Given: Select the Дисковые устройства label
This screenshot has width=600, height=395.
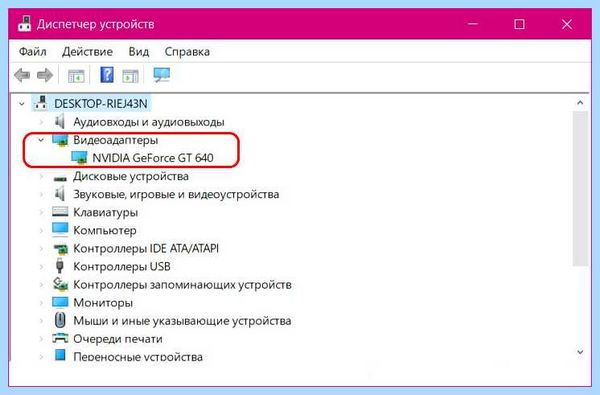Looking at the screenshot, I should tap(131, 176).
